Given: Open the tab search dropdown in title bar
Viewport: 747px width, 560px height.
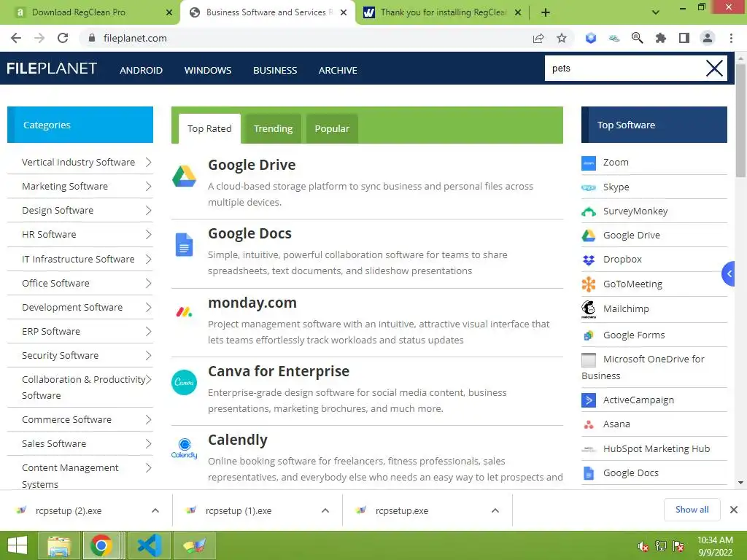Looking at the screenshot, I should tap(656, 12).
